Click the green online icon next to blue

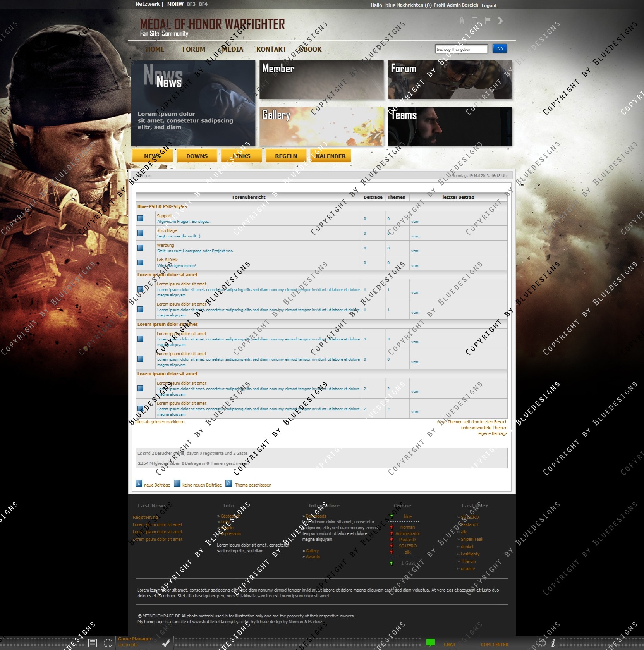(392, 516)
